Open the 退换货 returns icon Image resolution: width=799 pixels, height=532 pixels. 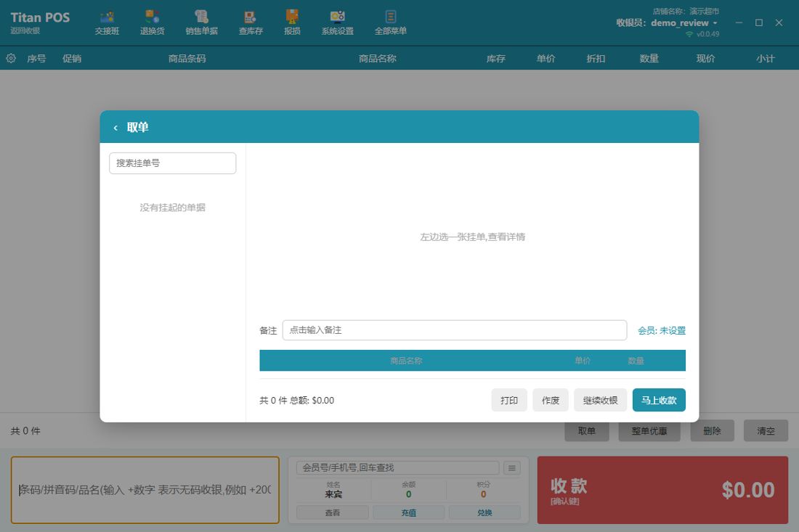pos(153,23)
